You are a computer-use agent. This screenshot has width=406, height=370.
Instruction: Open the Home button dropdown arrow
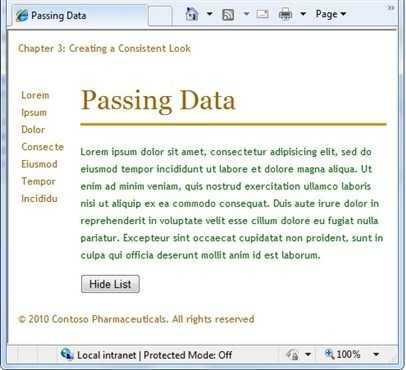click(210, 14)
